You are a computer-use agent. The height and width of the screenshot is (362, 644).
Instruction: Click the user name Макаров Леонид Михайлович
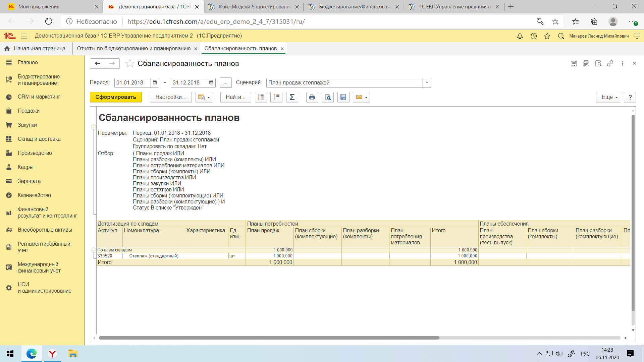point(599,36)
